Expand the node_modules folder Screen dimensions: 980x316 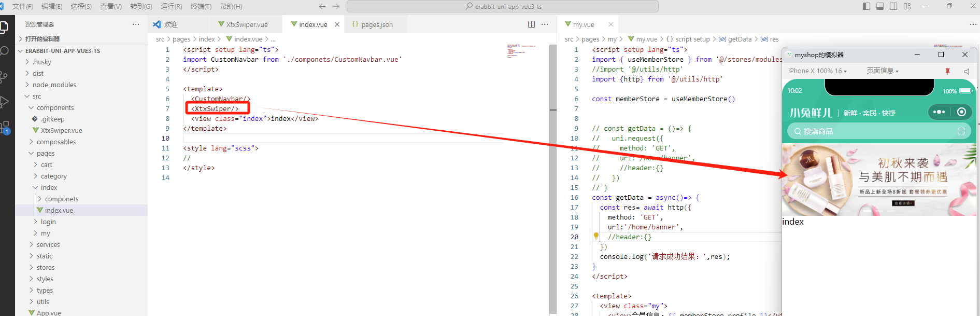pyautogui.click(x=81, y=85)
